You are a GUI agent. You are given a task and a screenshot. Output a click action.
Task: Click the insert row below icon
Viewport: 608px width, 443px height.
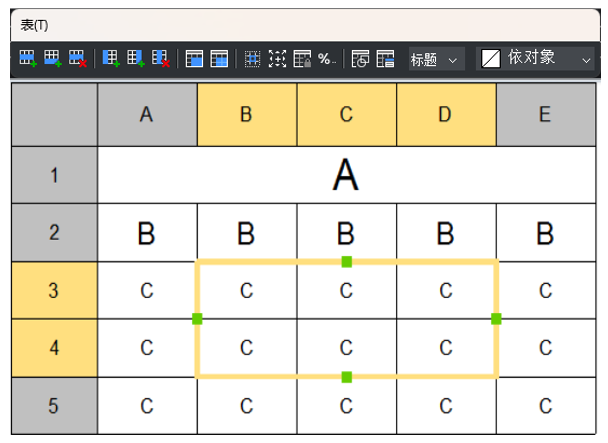click(x=53, y=59)
